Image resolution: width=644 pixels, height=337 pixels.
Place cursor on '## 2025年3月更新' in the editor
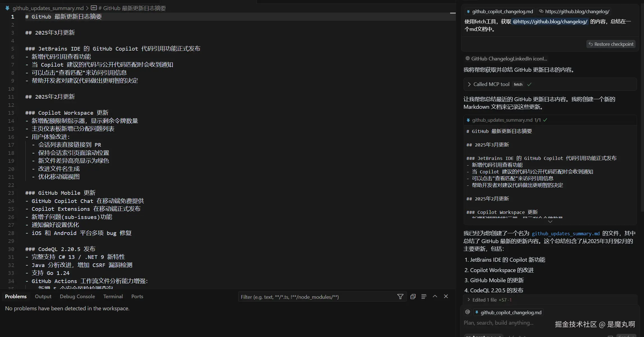(x=50, y=33)
